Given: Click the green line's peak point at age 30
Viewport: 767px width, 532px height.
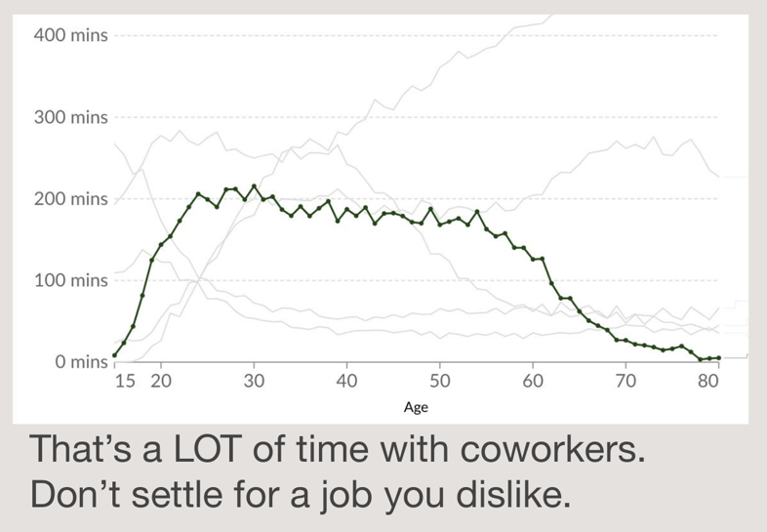Looking at the screenshot, I should coord(254,185).
